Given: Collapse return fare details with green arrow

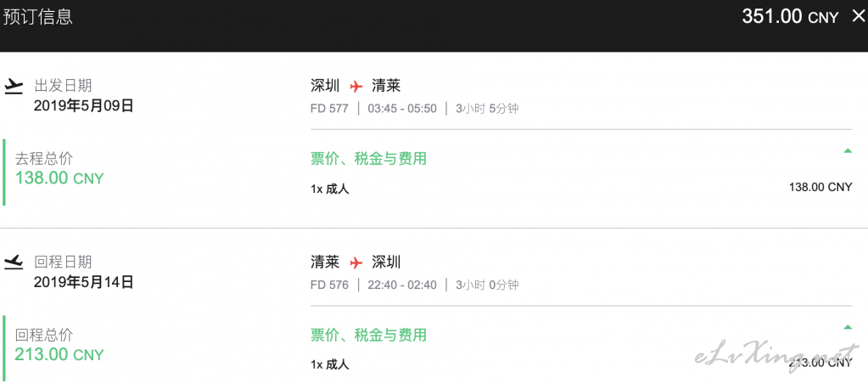Looking at the screenshot, I should [848, 327].
